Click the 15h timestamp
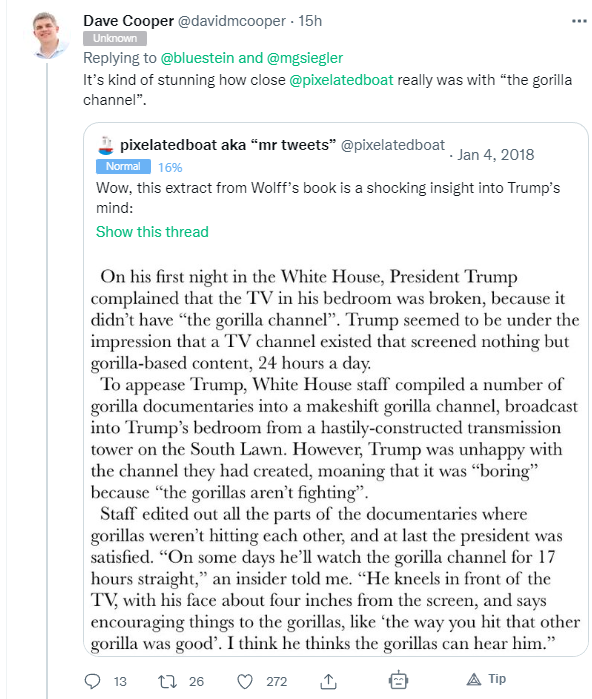This screenshot has height=699, width=592. (310, 21)
